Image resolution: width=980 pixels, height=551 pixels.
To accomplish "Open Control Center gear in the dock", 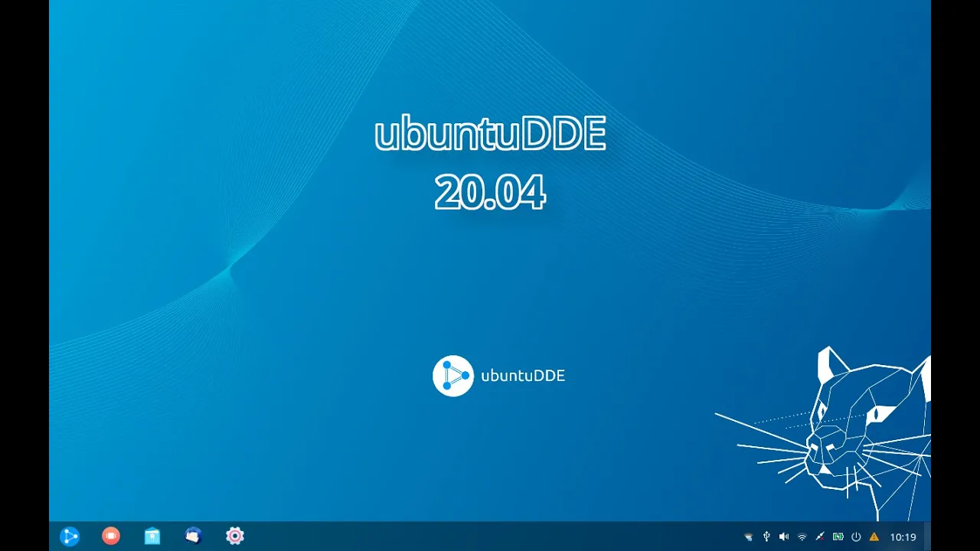I will 235,536.
